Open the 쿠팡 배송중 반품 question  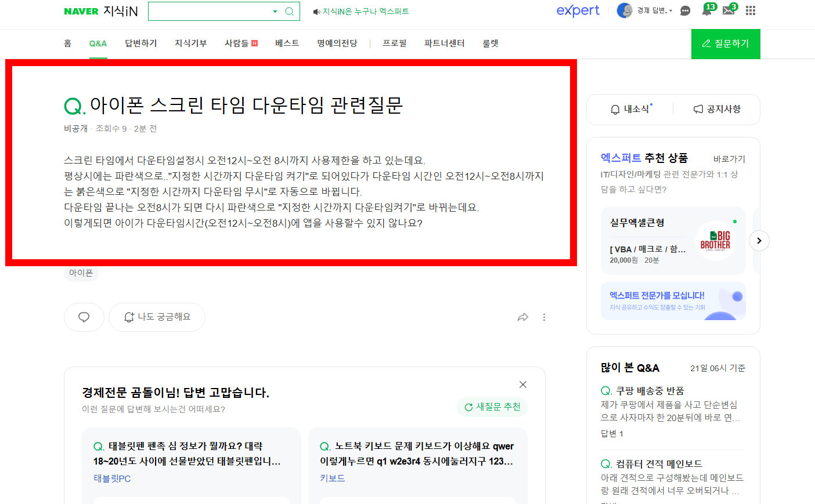(650, 391)
